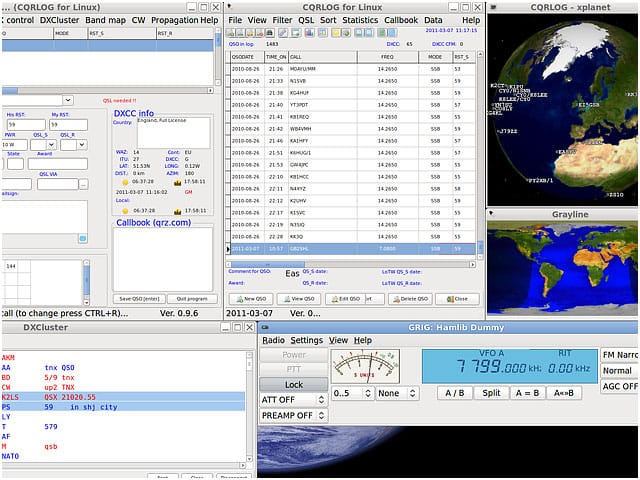Select the 'QSX 21020.55' spot in DXCluster
Viewport: 640px width, 480px height.
[123, 397]
